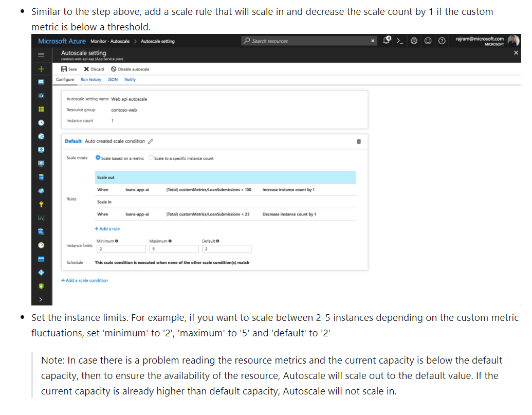Open the Recent clock icon in sidebar
The image size is (532, 415).
click(x=41, y=122)
